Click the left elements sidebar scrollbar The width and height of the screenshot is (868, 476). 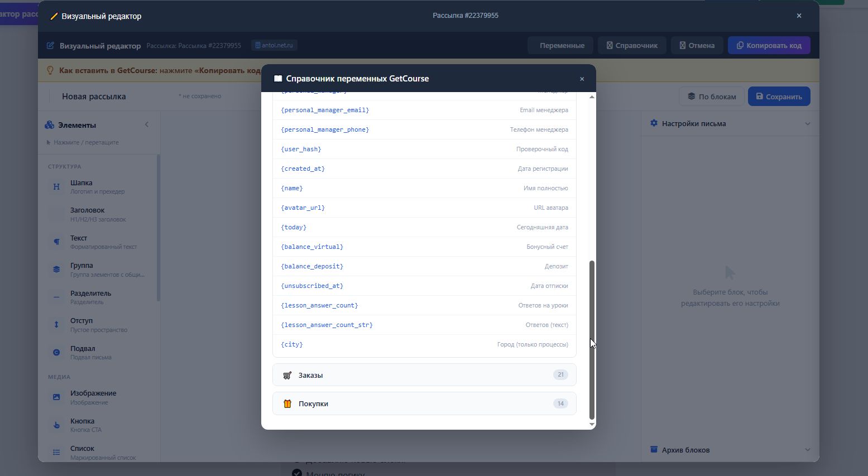coord(159,228)
